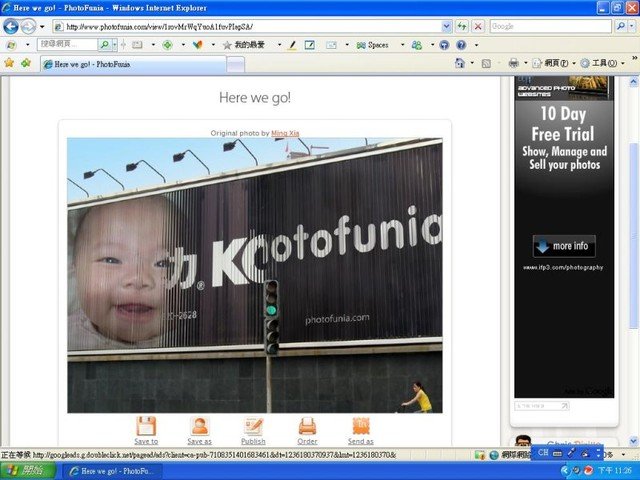Click the system tray clock 下午 11:26
Screen dimensions: 640x480
614,471
